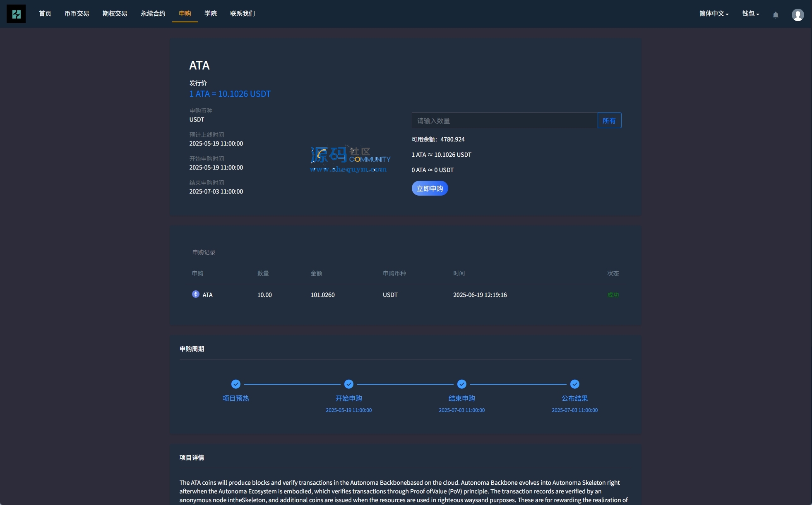Select the 申购 subscription tab

point(185,14)
